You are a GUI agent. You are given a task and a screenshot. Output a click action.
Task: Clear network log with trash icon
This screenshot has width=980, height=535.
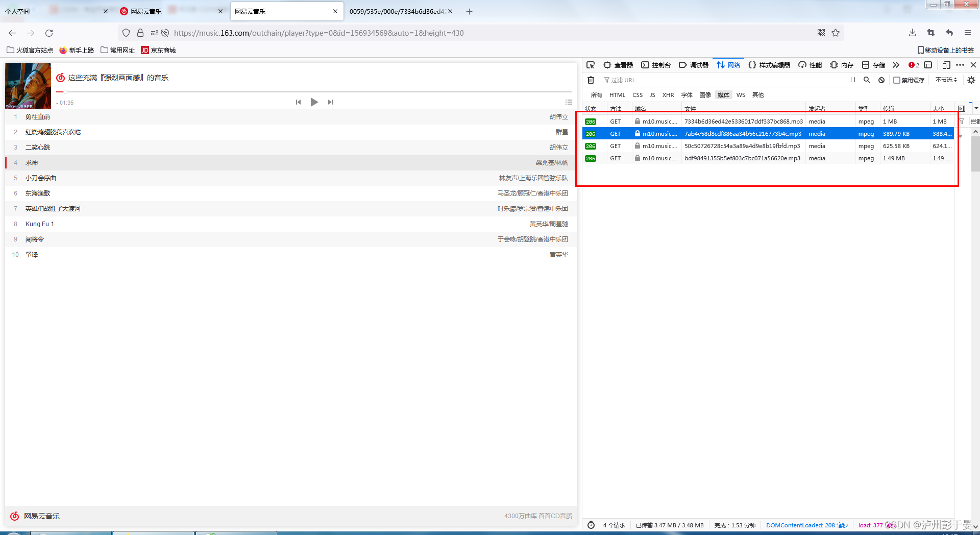click(x=591, y=80)
